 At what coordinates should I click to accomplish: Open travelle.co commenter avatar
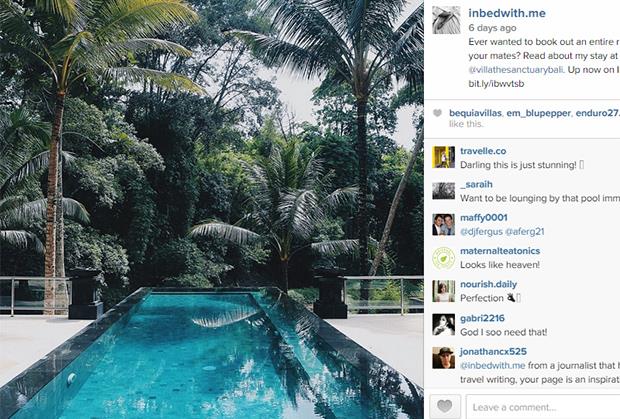pyautogui.click(x=443, y=157)
